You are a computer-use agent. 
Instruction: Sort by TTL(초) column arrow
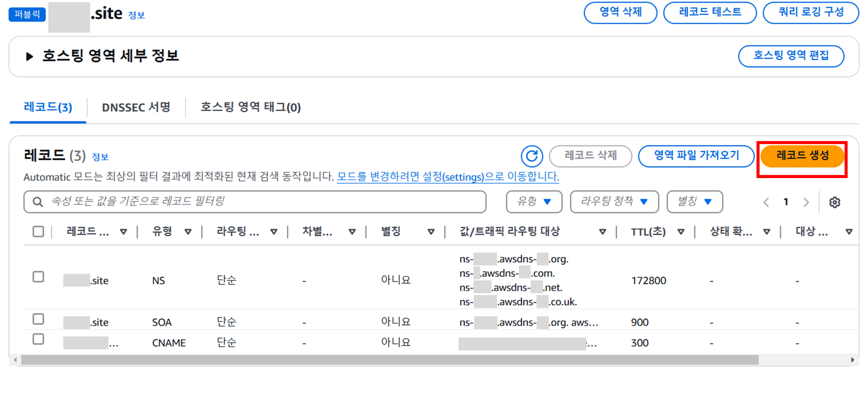pos(681,231)
